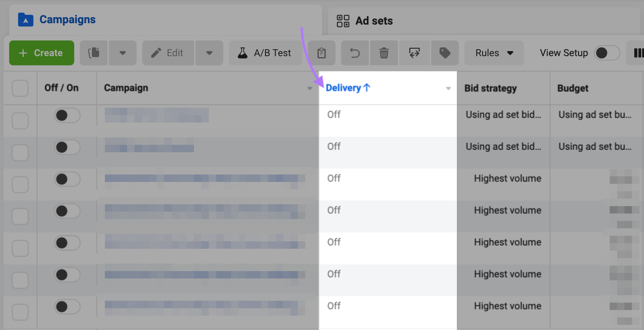Click the tag labels icon
The width and height of the screenshot is (644, 330).
(x=444, y=52)
